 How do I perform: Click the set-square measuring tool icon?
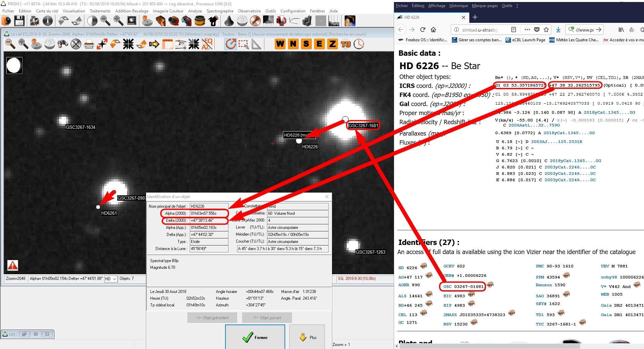256,44
